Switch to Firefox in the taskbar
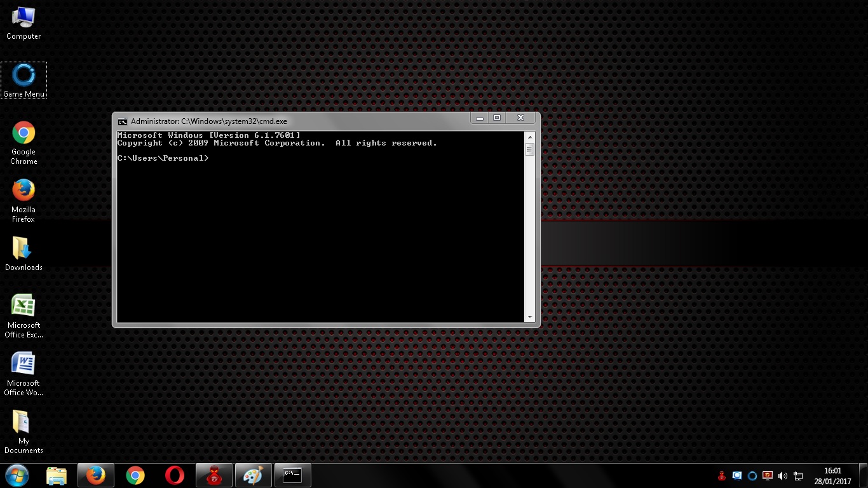868x488 pixels. tap(96, 475)
